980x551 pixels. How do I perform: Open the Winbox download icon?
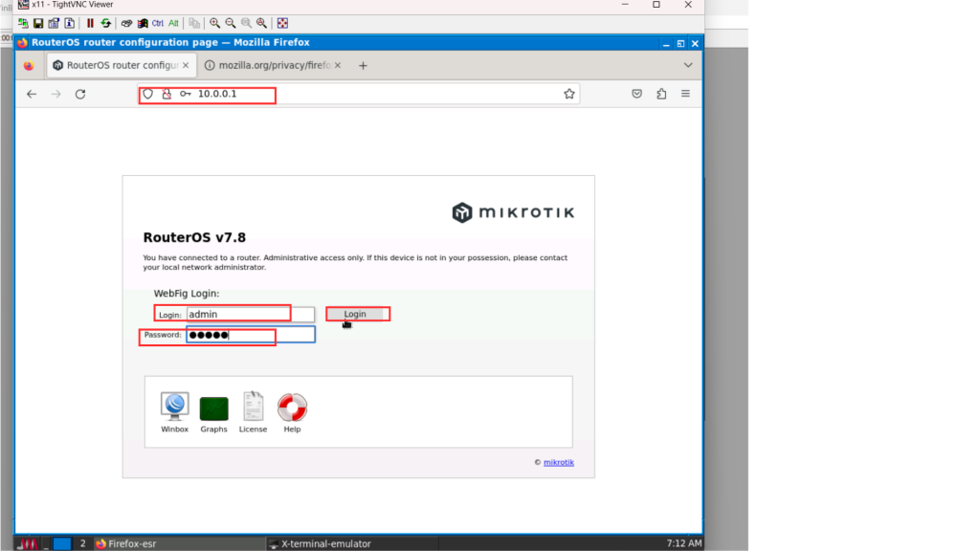174,408
